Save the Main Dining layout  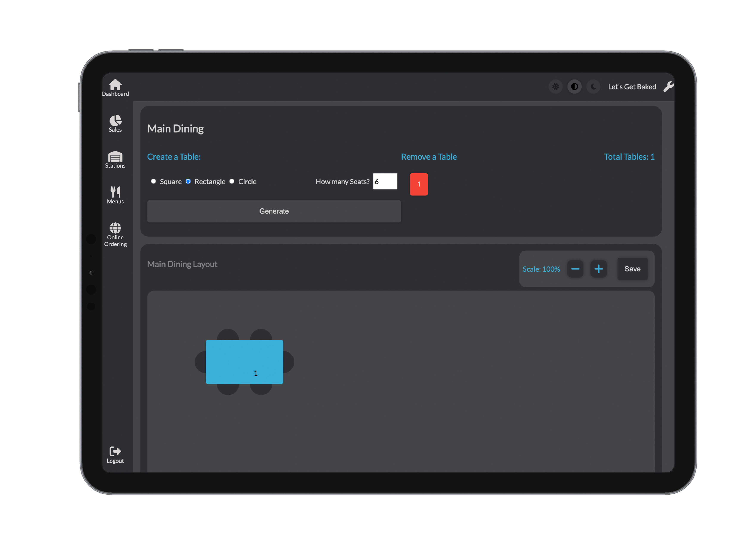pyautogui.click(x=632, y=269)
